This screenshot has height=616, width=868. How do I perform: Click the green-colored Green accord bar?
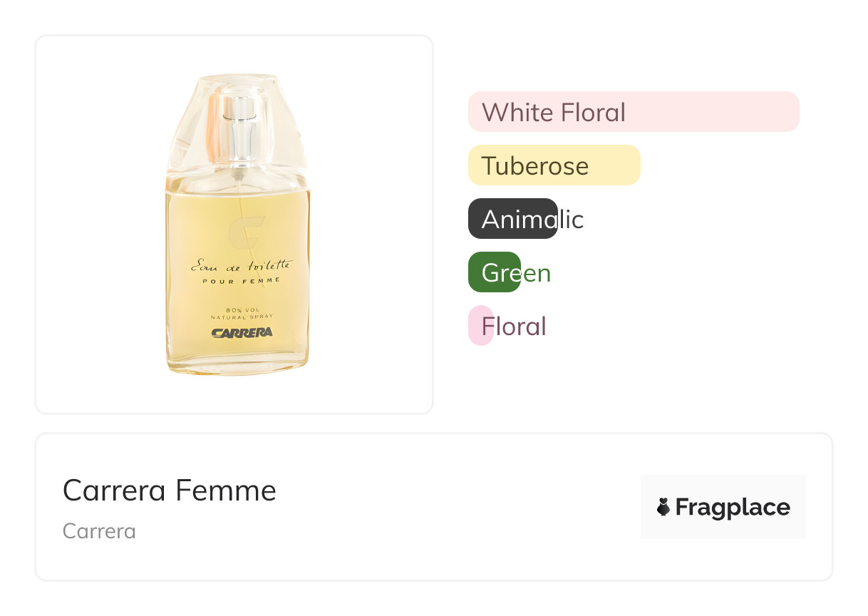(x=494, y=272)
